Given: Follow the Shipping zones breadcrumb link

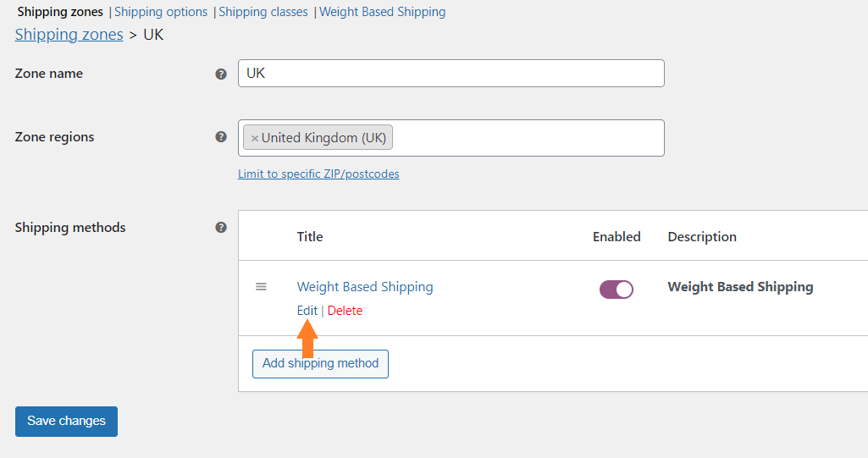Looking at the screenshot, I should coord(69,35).
